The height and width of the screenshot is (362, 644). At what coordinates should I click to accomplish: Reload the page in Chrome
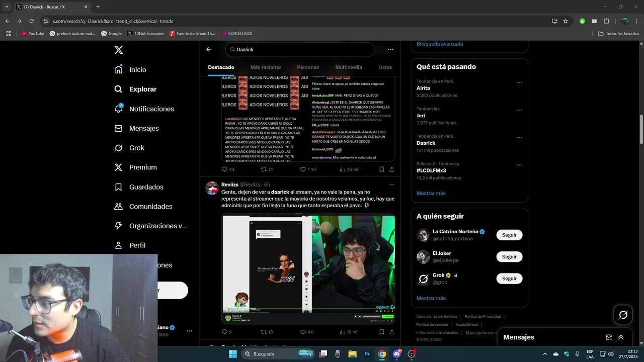(x=31, y=21)
